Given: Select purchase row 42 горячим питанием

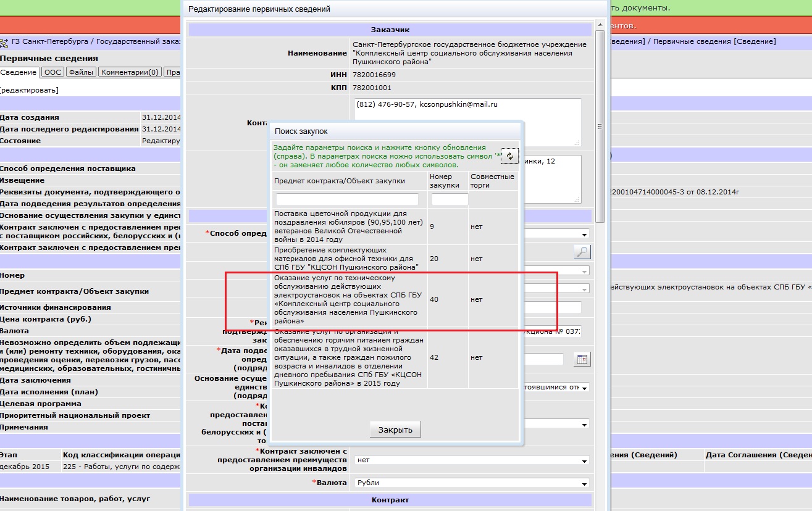Looking at the screenshot, I should point(395,357).
